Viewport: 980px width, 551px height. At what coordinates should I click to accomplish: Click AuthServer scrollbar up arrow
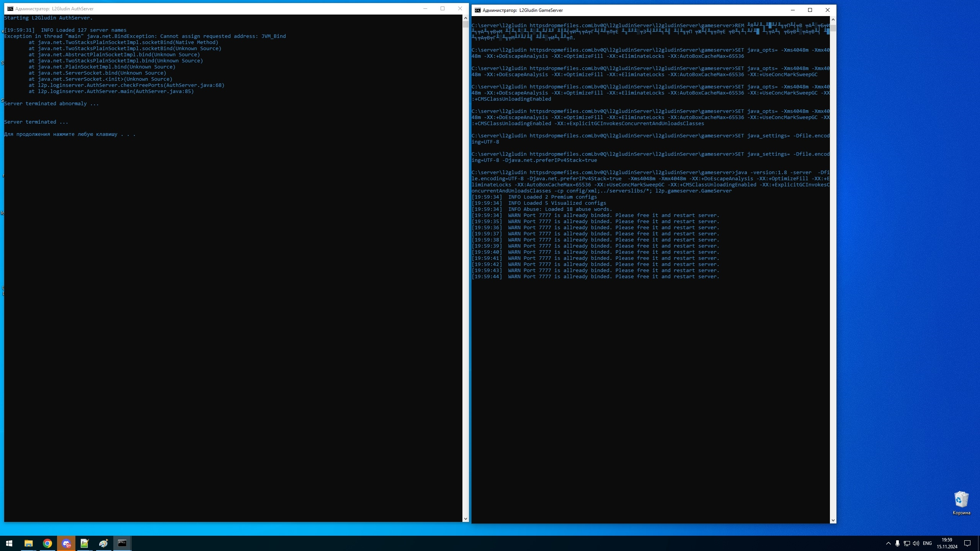click(x=465, y=18)
